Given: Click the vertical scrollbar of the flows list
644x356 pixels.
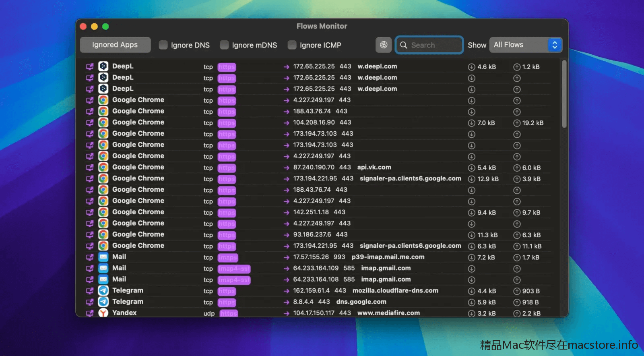Looking at the screenshot, I should 564,94.
